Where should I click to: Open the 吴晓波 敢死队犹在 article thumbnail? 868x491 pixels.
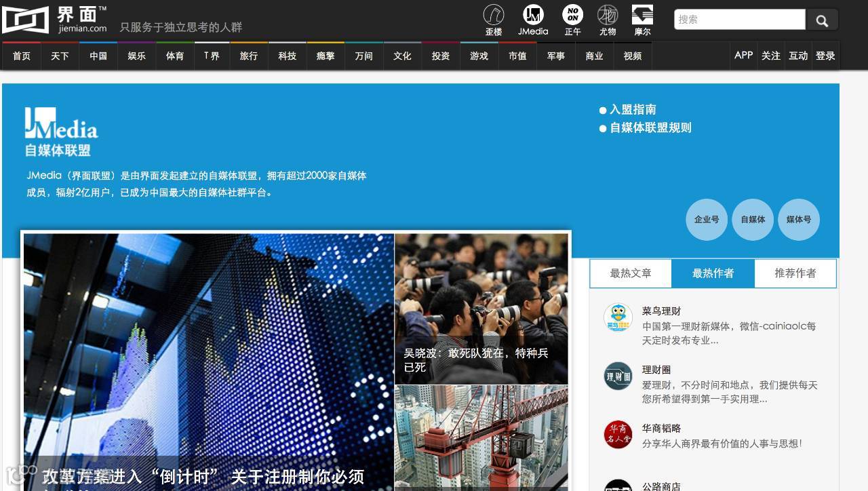(x=481, y=309)
